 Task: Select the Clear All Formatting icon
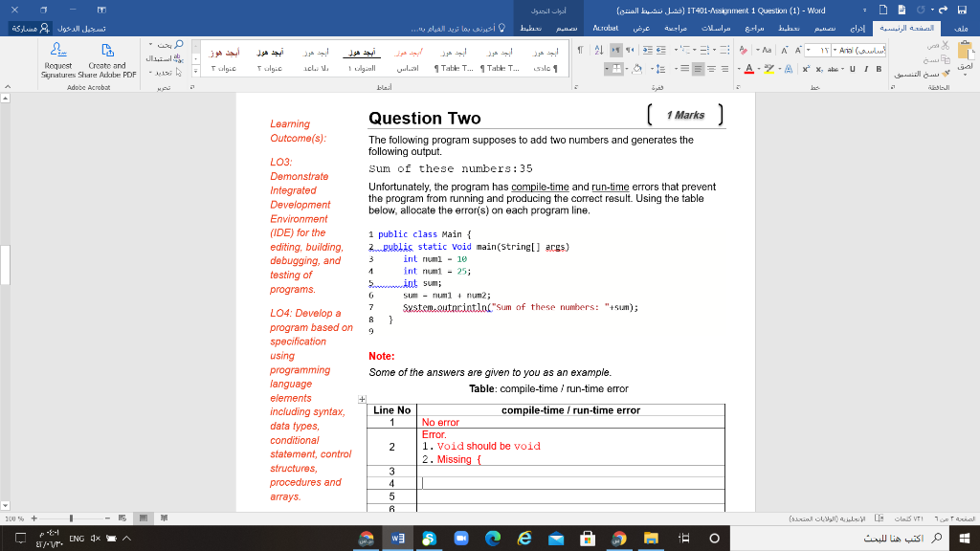click(743, 50)
